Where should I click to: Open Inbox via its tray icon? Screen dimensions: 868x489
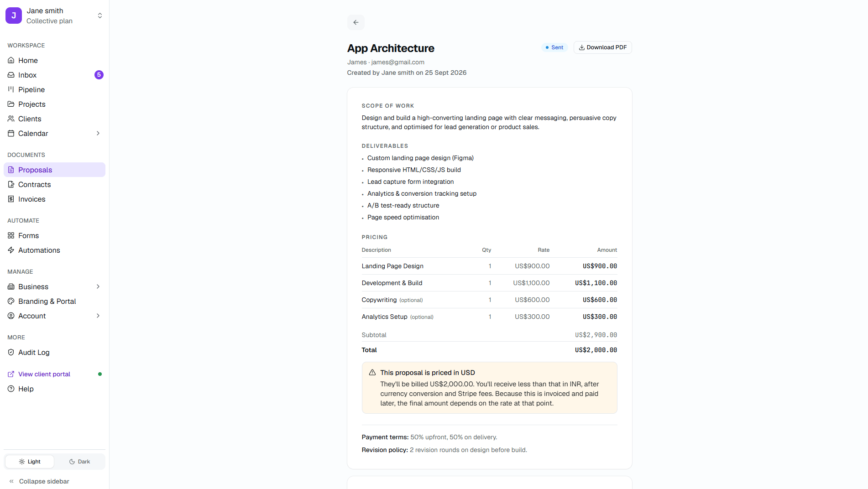coord(11,75)
